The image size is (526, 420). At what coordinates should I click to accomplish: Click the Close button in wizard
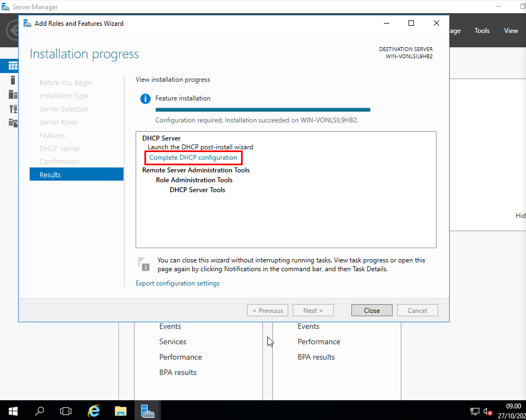(x=372, y=310)
